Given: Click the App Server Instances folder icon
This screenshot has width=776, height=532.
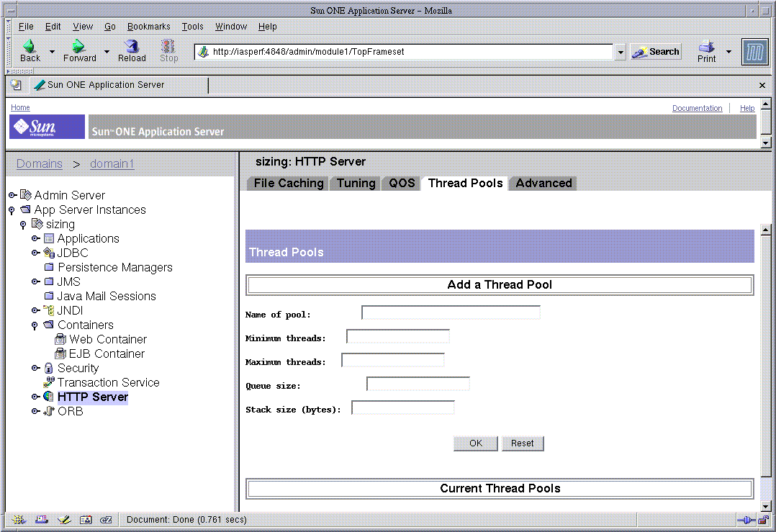Looking at the screenshot, I should 25,209.
